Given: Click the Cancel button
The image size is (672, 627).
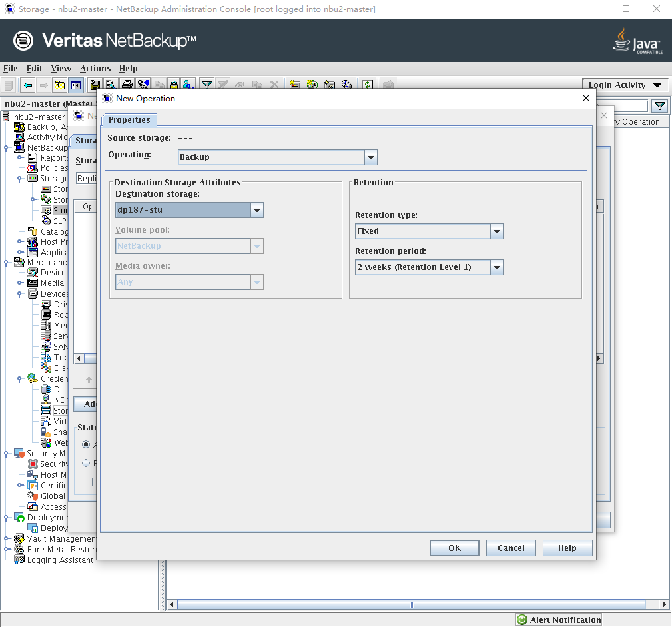Looking at the screenshot, I should pyautogui.click(x=511, y=548).
